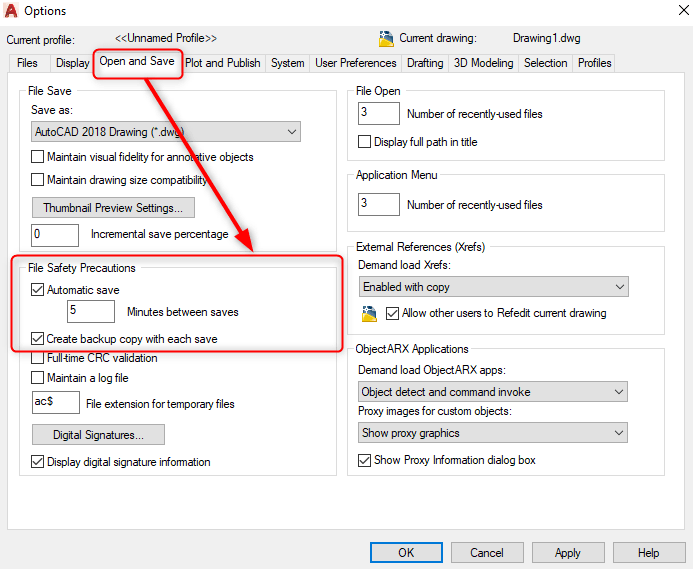
Task: Open Demand load ObjectARX apps dropdown
Action: click(493, 392)
